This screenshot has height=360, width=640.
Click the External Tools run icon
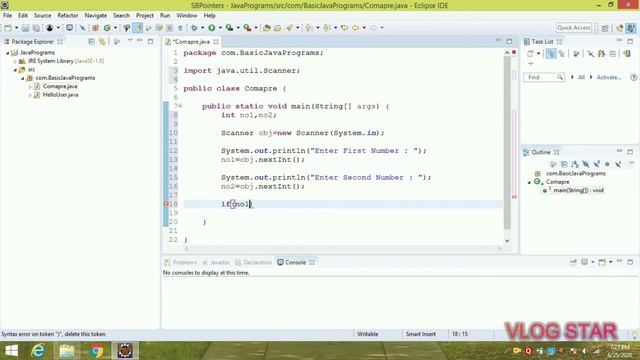[247, 28]
